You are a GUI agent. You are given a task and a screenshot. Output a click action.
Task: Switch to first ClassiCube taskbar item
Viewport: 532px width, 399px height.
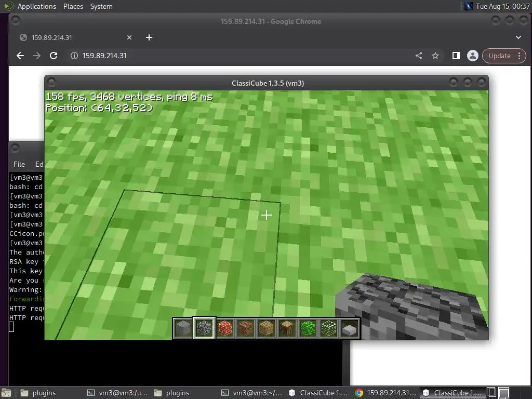click(x=318, y=393)
